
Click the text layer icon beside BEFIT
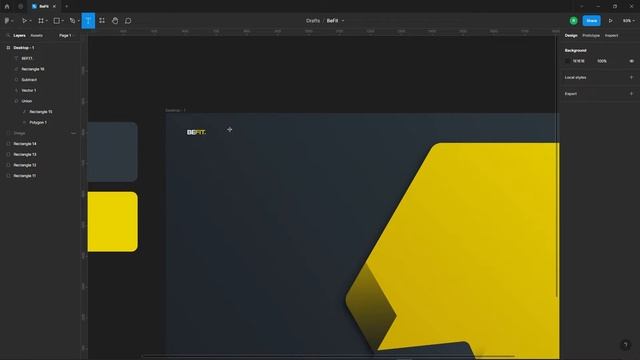click(x=16, y=58)
